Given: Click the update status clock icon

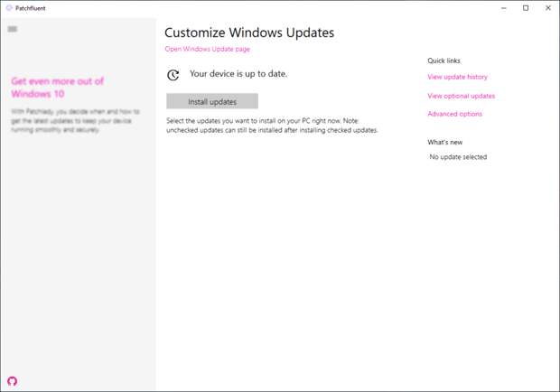Looking at the screenshot, I should pos(173,75).
